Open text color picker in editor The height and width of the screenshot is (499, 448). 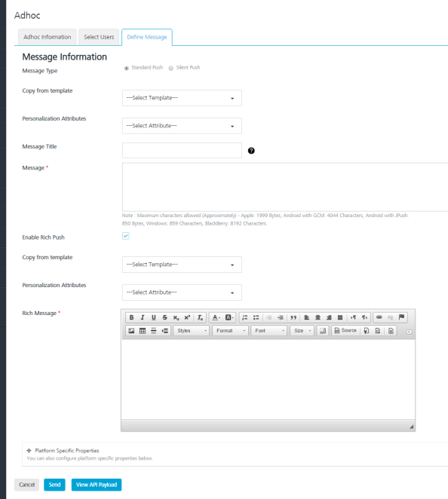(216, 317)
